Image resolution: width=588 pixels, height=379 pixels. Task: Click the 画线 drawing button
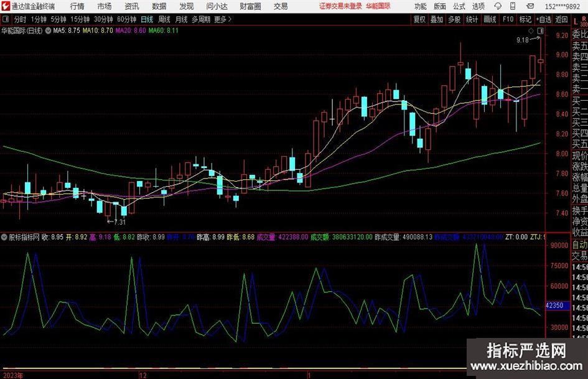490,19
